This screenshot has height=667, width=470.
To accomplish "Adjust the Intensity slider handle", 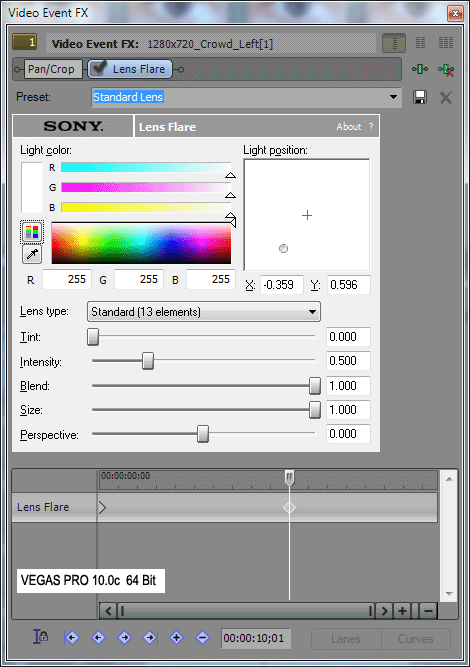I will 148,361.
